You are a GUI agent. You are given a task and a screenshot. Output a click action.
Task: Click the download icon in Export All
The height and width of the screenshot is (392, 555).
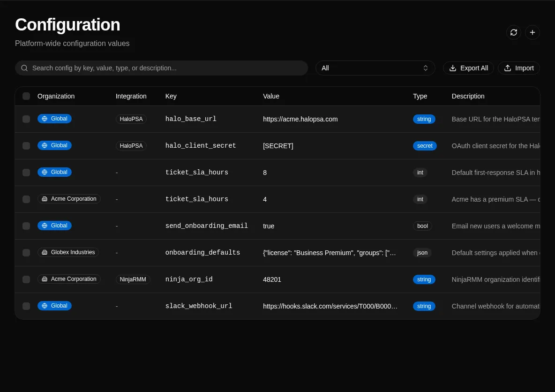(453, 68)
